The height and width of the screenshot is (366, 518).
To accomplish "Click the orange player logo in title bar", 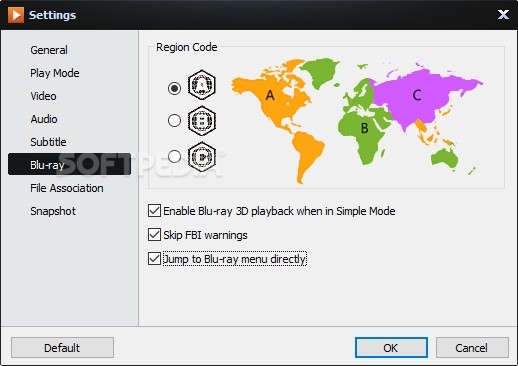I will [x=16, y=15].
